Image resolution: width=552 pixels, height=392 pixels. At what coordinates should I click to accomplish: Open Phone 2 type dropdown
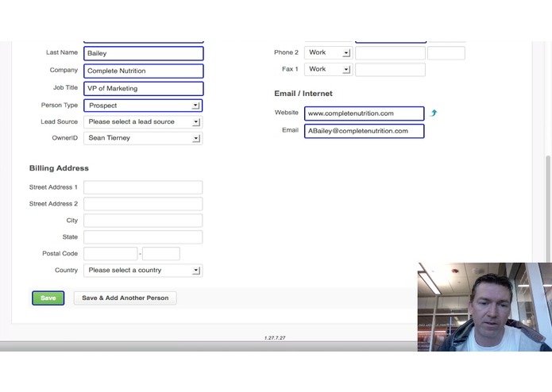(328, 52)
